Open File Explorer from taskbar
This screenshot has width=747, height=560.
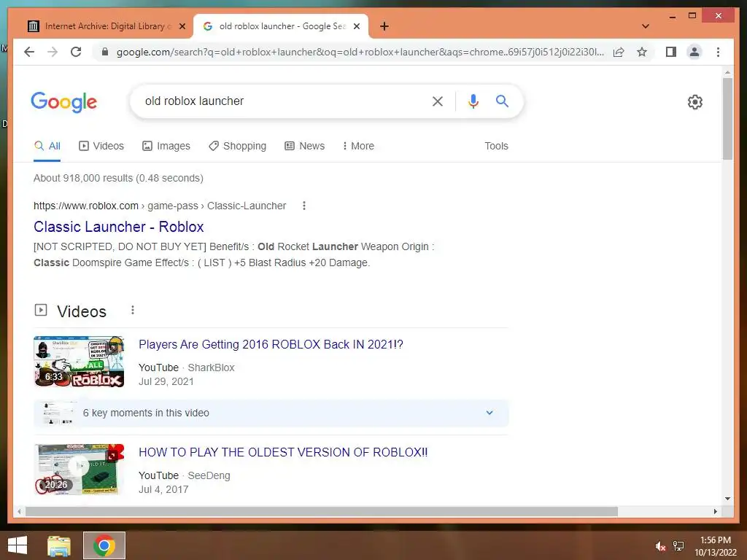tap(59, 545)
